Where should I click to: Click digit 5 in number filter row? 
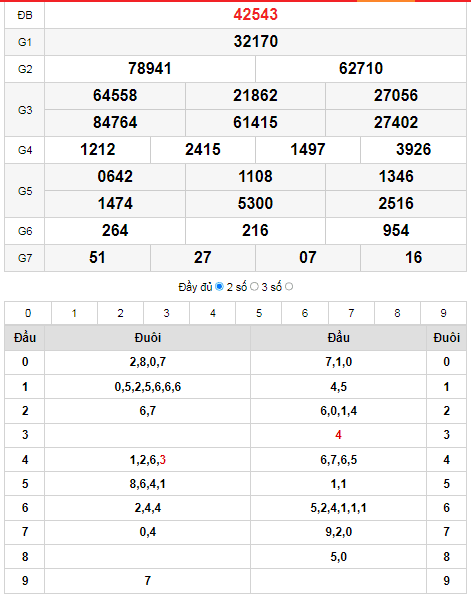click(x=259, y=313)
